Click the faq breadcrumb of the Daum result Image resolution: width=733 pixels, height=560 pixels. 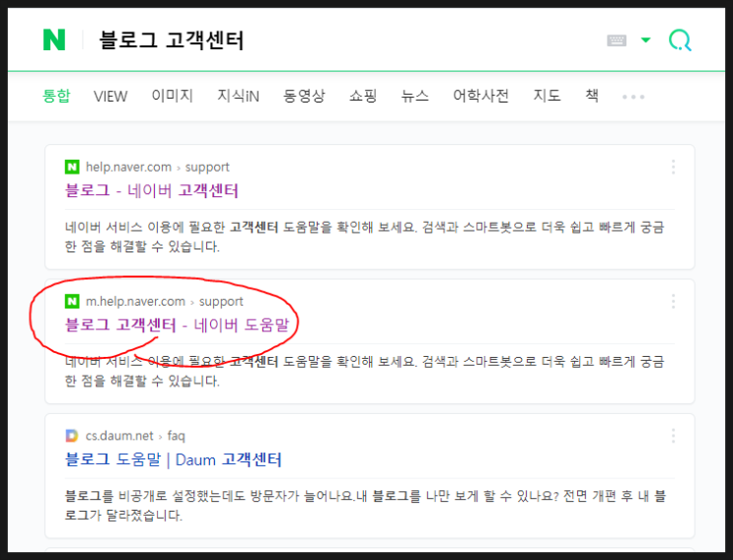(x=177, y=436)
